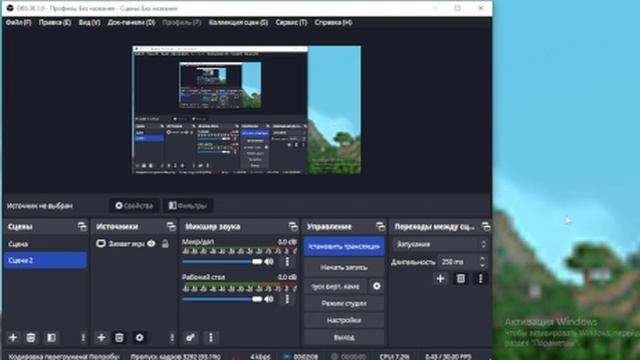640x360 pixels.
Task: Adjust the Микрофон volume slider
Action: click(x=222, y=262)
